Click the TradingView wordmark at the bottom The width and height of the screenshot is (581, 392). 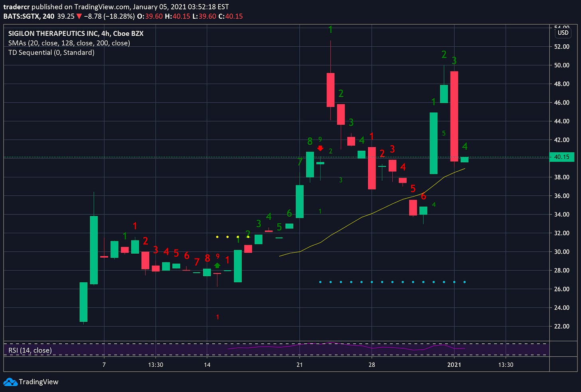pyautogui.click(x=39, y=382)
